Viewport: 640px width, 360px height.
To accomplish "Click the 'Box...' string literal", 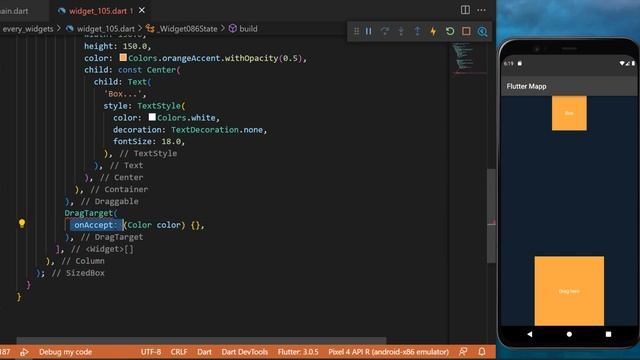I will pyautogui.click(x=124, y=94).
